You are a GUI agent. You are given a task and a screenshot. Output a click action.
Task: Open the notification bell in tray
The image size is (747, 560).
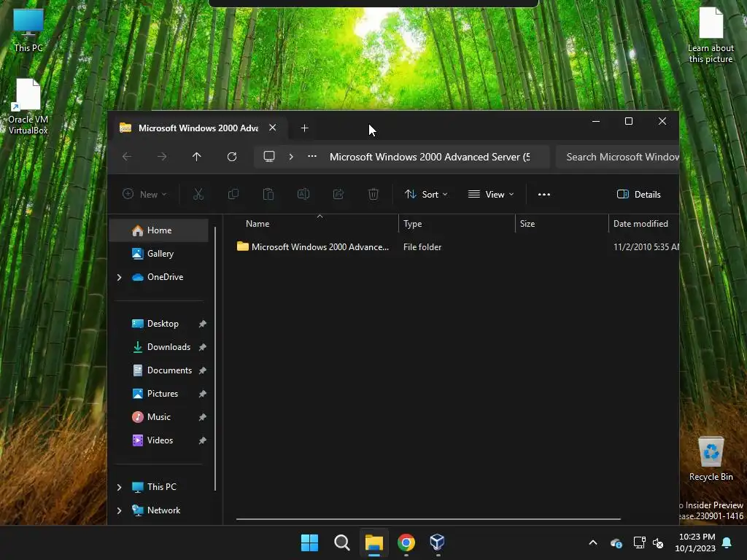727,542
